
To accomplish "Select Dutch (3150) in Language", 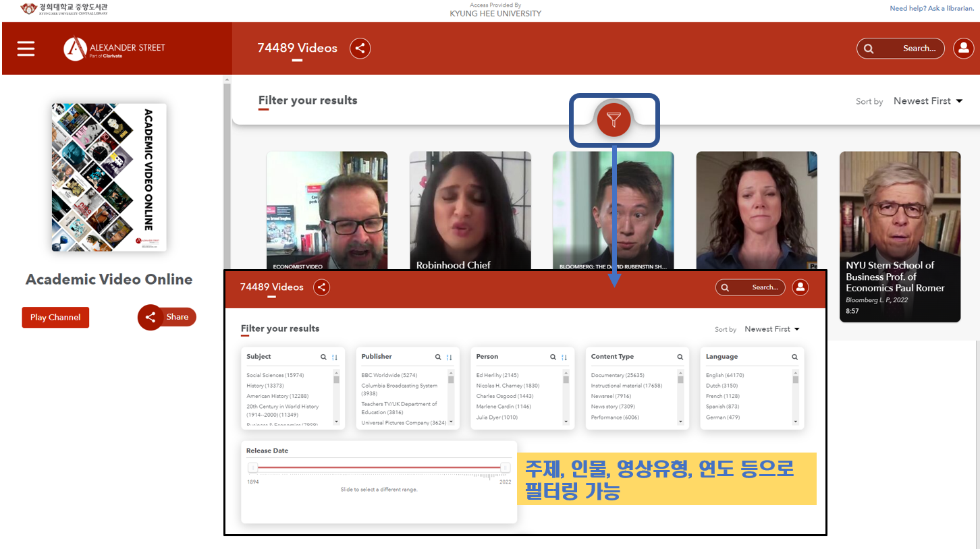I will (x=722, y=386).
